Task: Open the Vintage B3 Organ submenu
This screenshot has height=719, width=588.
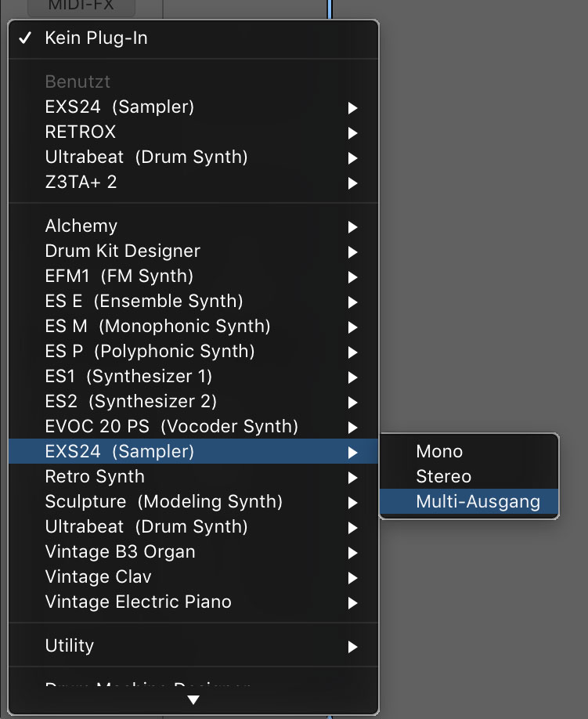Action: [193, 551]
